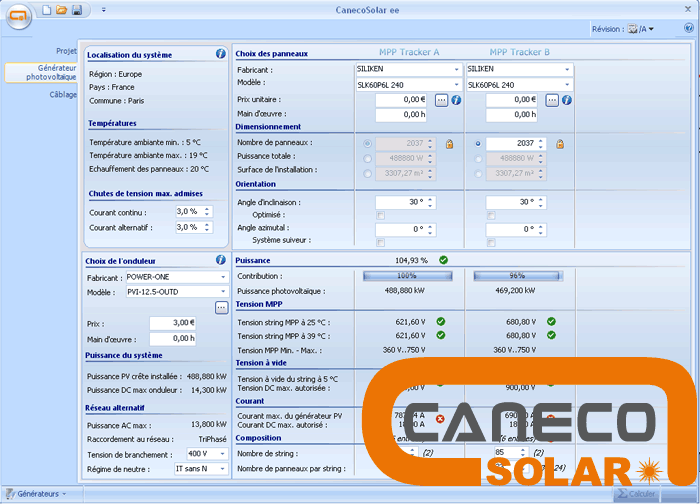The image size is (700, 504).
Task: Enable Système suiveur for Tracker B
Action: tap(491, 242)
